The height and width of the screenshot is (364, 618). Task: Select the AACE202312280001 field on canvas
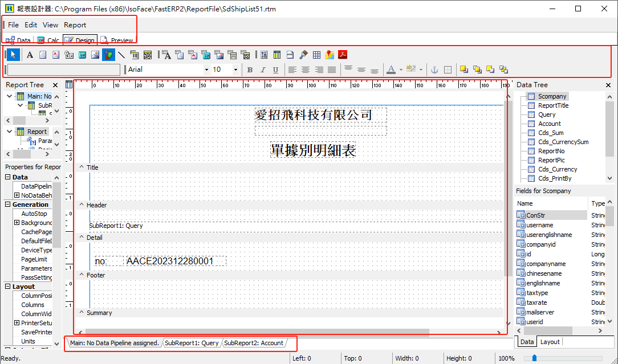[176, 261]
